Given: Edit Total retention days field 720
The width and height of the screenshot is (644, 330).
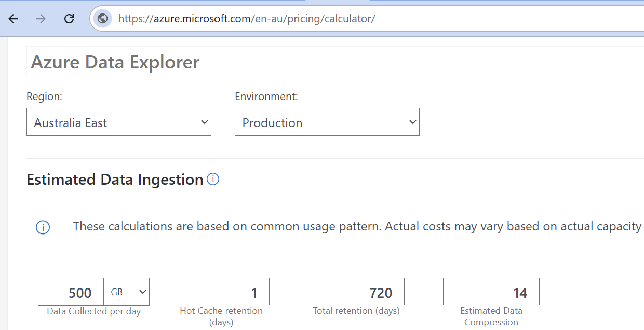Looking at the screenshot, I should [x=356, y=291].
